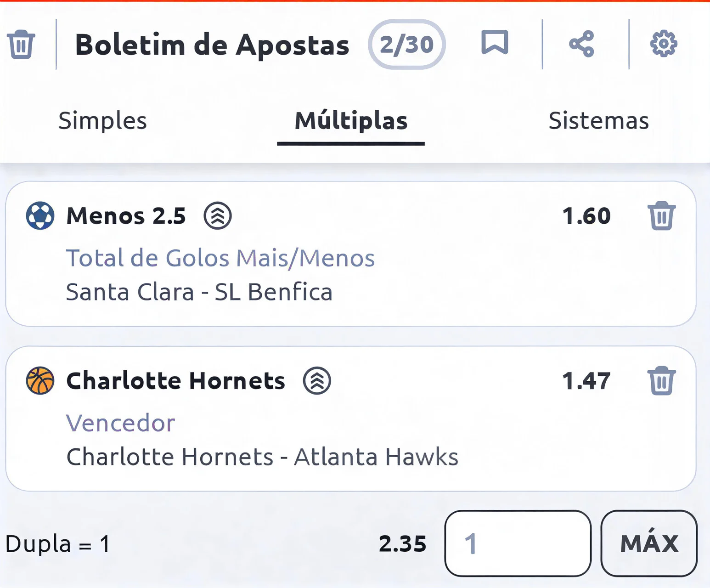This screenshot has width=710, height=588.
Task: Open the Vencedor market link
Action: 120,423
